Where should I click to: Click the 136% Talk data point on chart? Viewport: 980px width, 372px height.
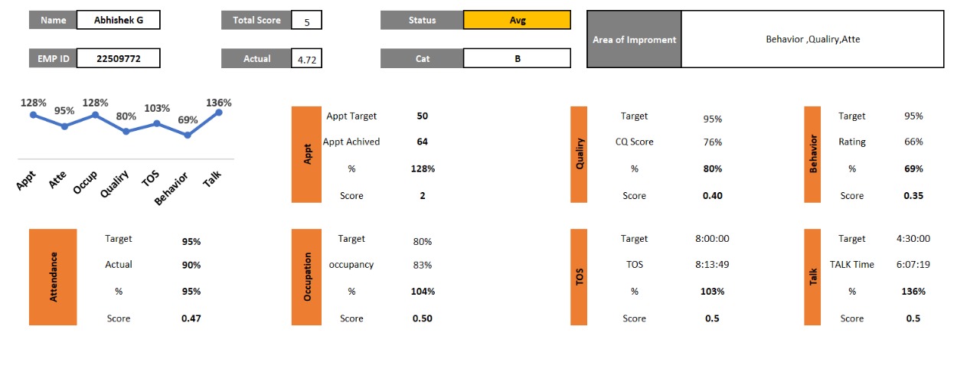click(219, 113)
